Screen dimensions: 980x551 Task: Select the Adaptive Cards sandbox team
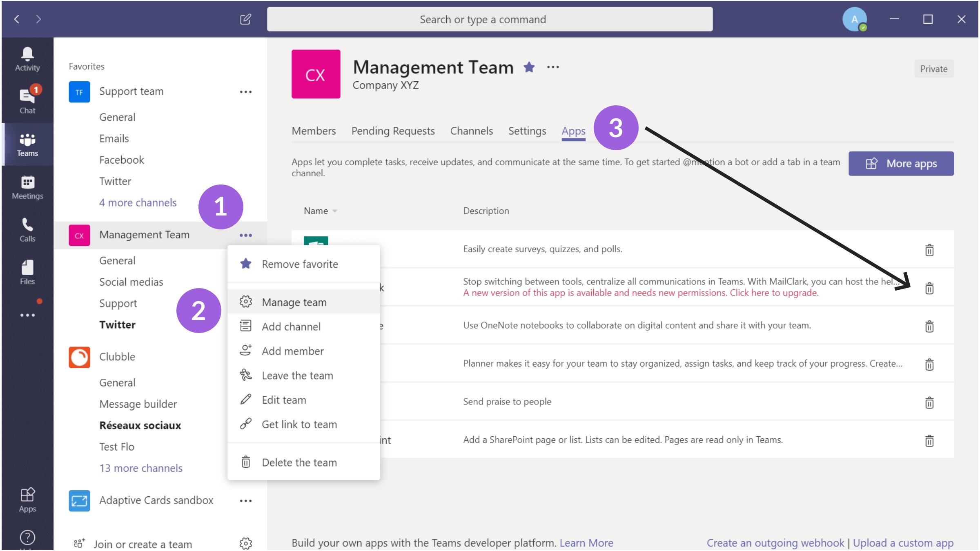(x=156, y=500)
